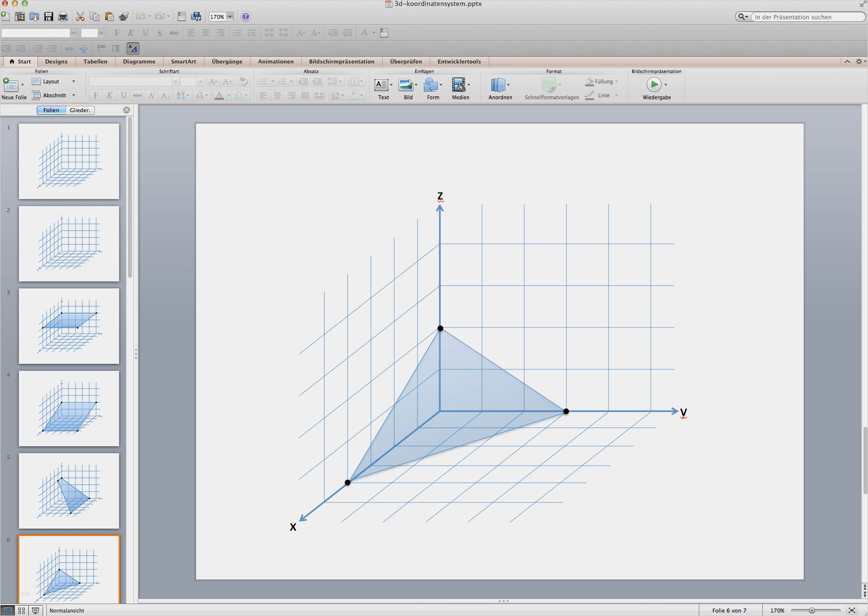Click the Medien insert icon
Image resolution: width=868 pixels, height=616 pixels.
point(459,85)
